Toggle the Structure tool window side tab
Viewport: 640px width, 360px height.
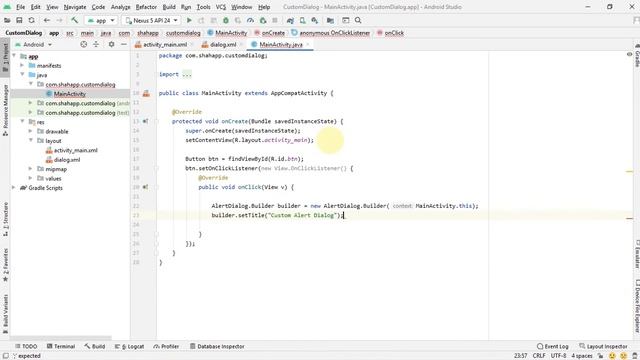tap(5, 219)
